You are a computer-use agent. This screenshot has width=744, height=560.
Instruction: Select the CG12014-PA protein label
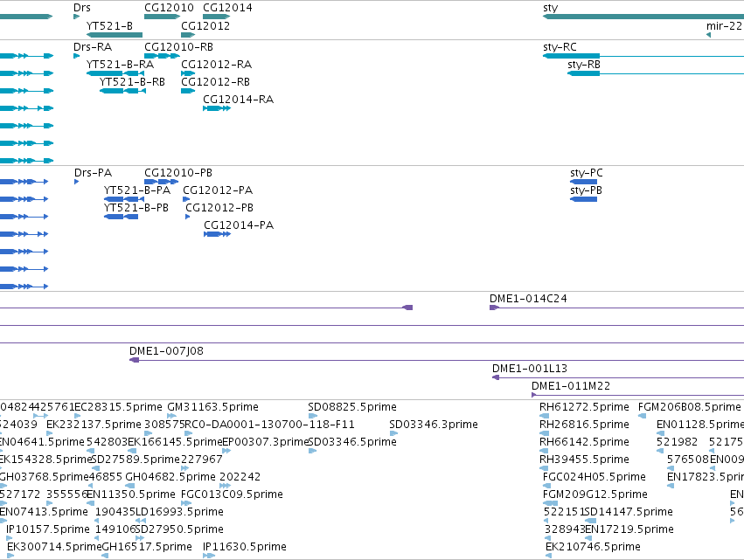coord(239,225)
